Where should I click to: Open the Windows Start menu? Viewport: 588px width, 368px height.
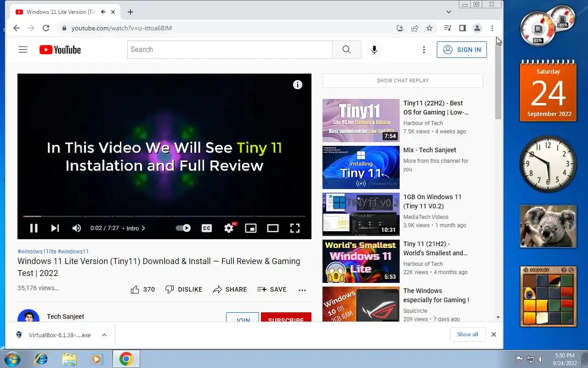click(11, 359)
